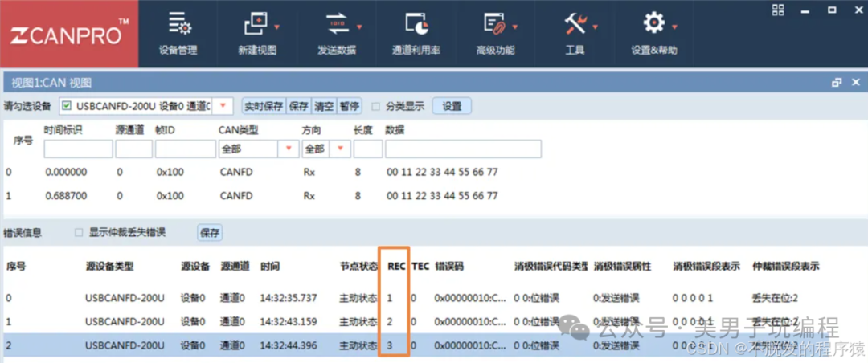This screenshot has width=868, height=363.
Task: Open the 工具 tools icon
Action: tap(575, 25)
